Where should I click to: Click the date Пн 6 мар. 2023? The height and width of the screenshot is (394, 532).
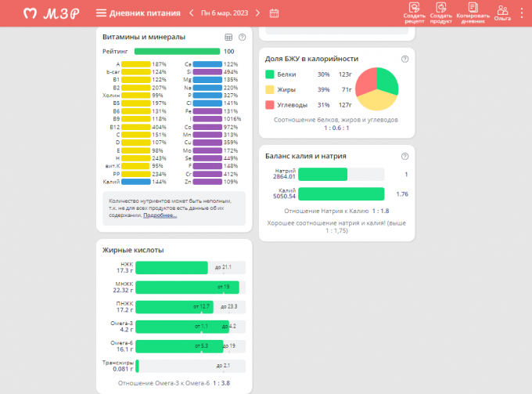tap(225, 13)
